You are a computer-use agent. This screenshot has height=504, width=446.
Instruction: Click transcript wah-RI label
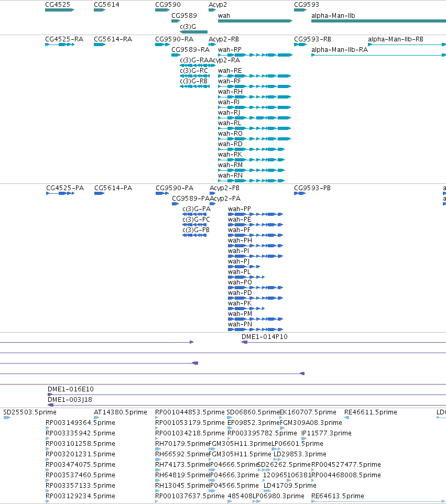[x=229, y=102]
